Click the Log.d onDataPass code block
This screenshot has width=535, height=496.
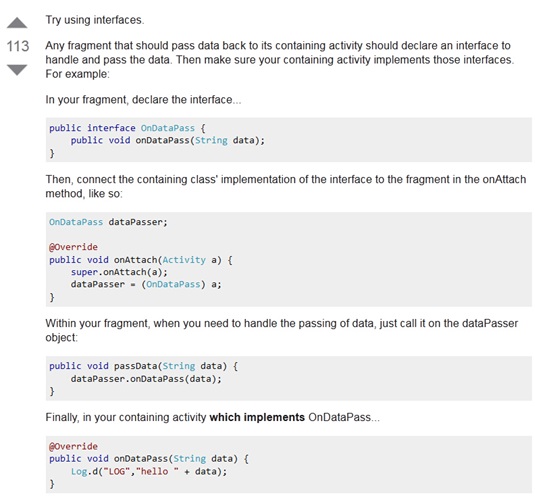pos(289,465)
